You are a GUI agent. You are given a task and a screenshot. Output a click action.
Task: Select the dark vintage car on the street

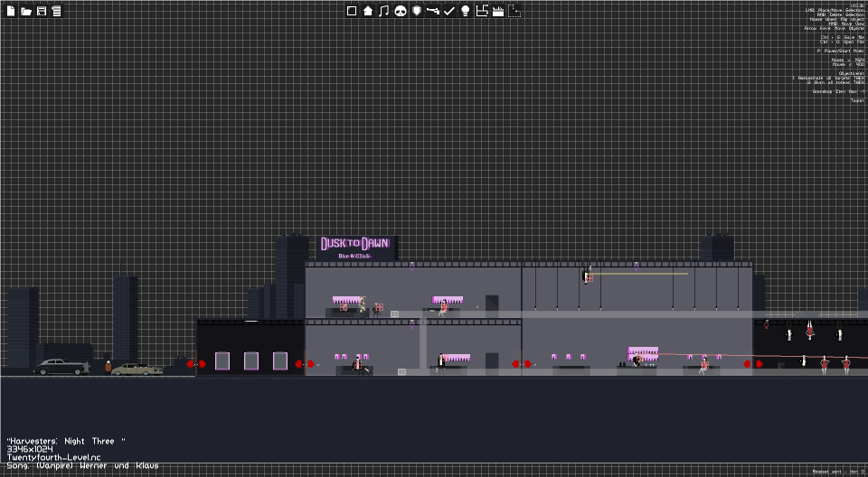coord(61,367)
